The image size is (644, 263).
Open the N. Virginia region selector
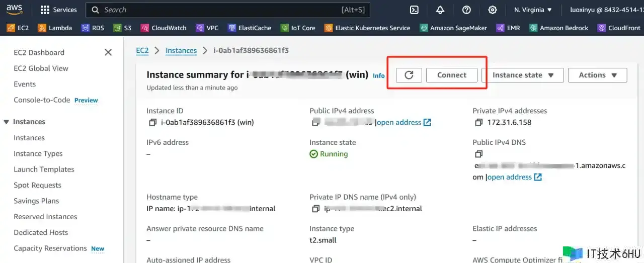coord(533,10)
